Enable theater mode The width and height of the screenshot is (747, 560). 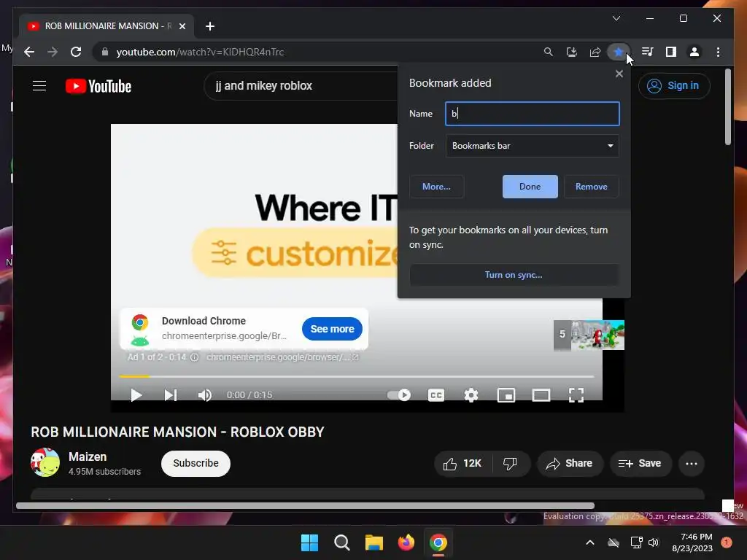(541, 395)
